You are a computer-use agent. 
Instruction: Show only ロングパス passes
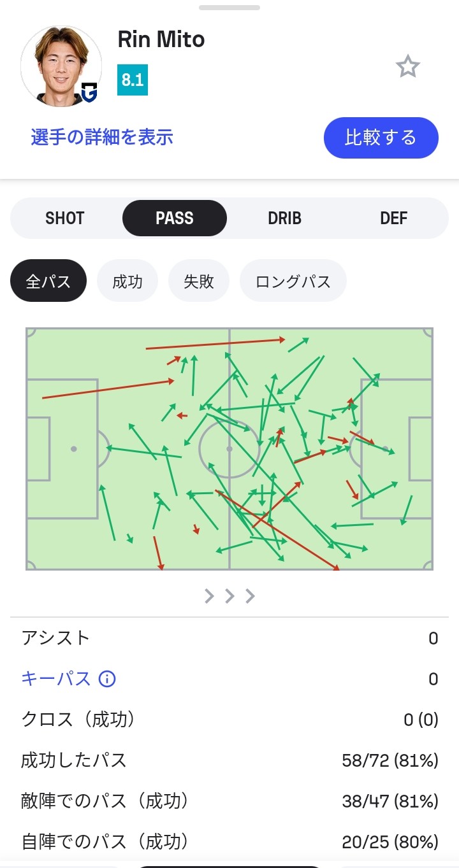click(x=293, y=281)
